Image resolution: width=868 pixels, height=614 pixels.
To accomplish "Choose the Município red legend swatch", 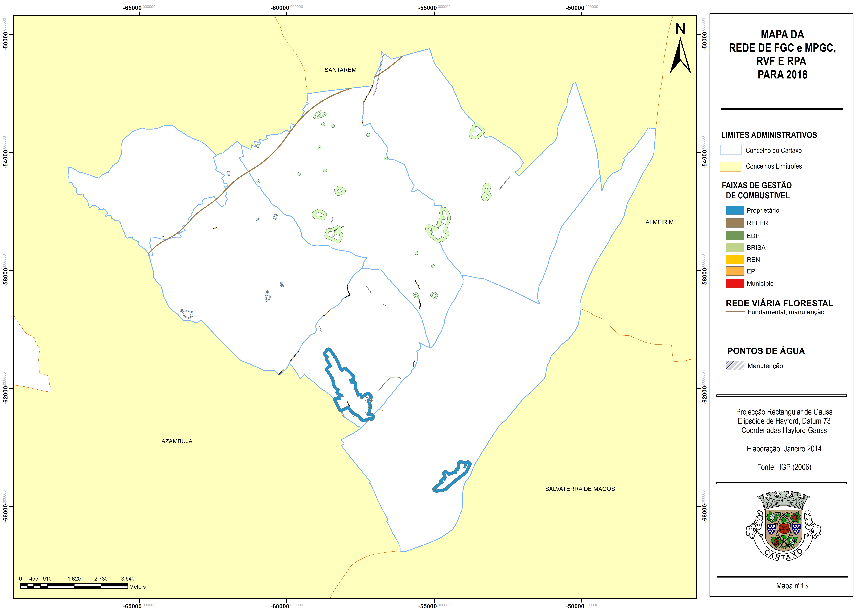I will click(x=735, y=283).
